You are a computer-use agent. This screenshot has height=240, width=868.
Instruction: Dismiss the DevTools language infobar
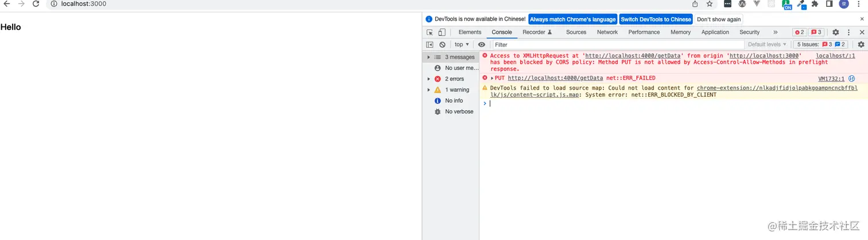(862, 19)
